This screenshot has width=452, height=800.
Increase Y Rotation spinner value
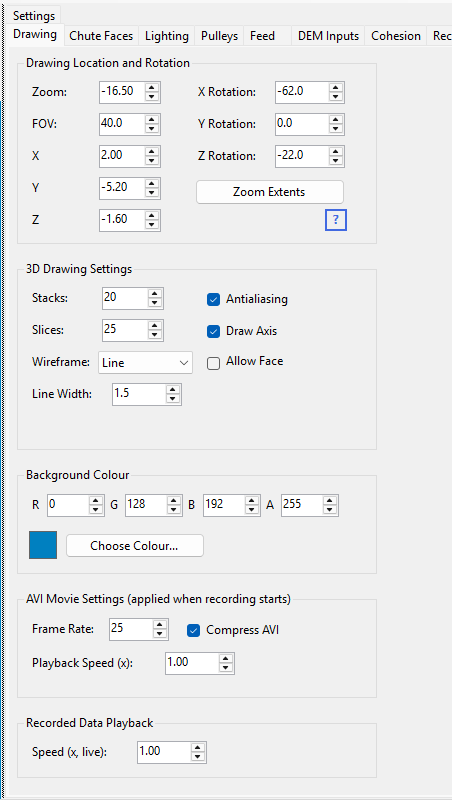336,119
